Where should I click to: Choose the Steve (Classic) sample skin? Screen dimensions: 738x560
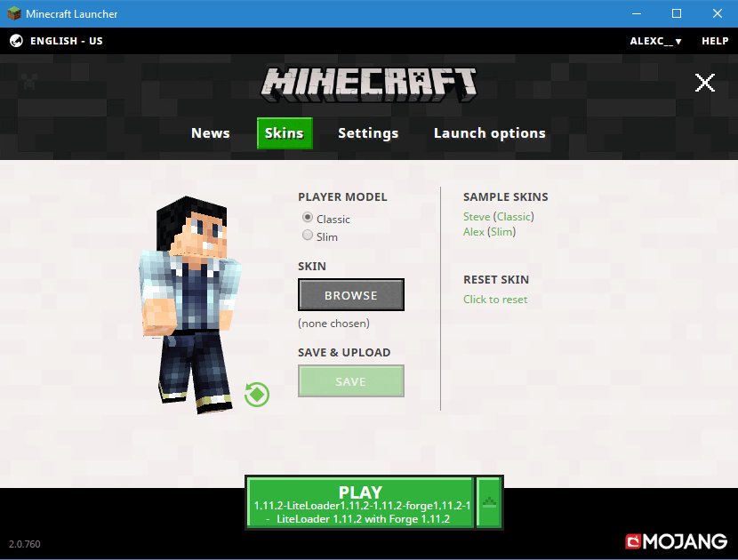coord(499,217)
